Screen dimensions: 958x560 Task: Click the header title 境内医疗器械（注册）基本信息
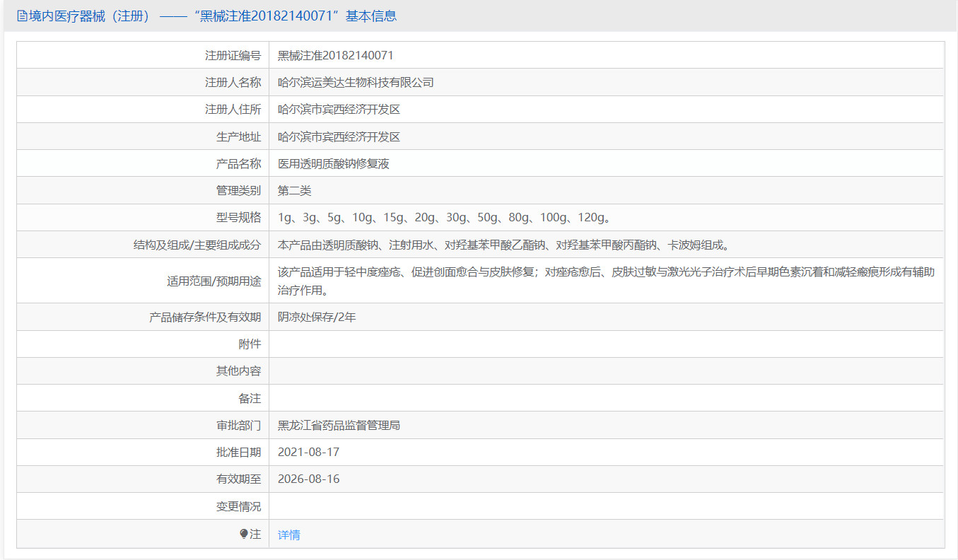(213, 16)
